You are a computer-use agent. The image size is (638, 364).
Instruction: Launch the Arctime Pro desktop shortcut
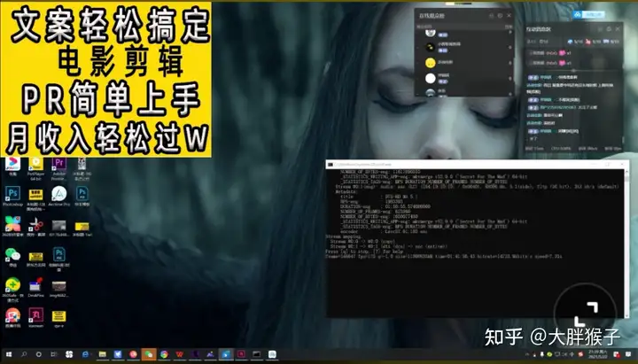pyautogui.click(x=59, y=195)
